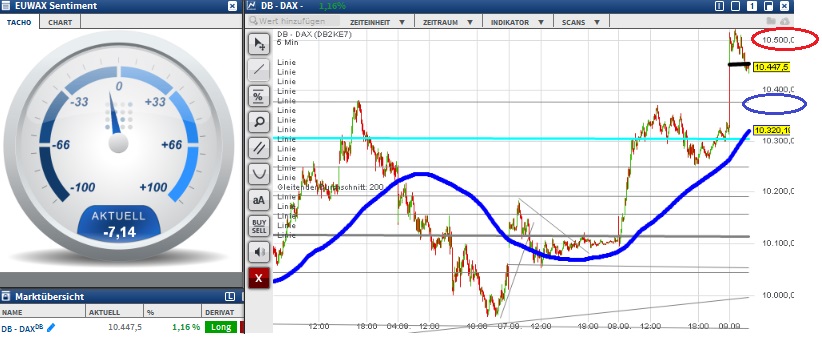Viewport: 822px width, 363px height.
Task: Click the 1,16 % value in Marktübersicht row
Action: (x=186, y=327)
